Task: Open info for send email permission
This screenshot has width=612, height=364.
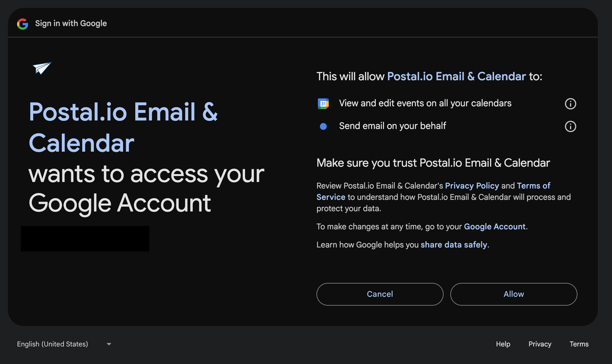Action: [570, 126]
